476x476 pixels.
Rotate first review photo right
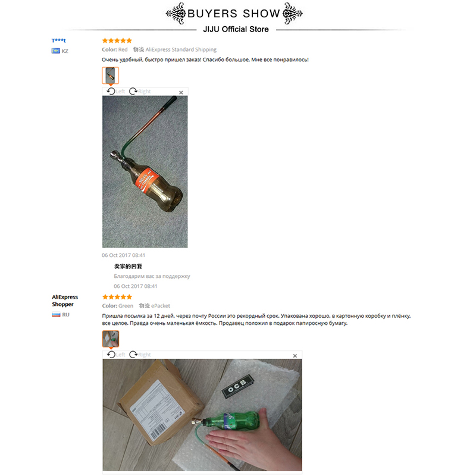click(x=140, y=92)
